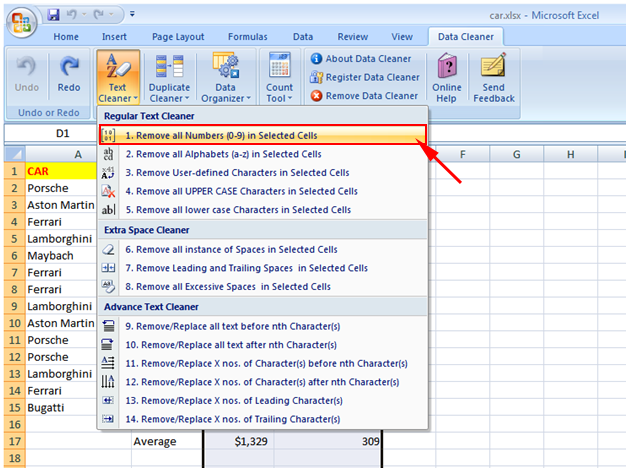Switch to the Formulas tab
628x470 pixels.
click(x=248, y=37)
